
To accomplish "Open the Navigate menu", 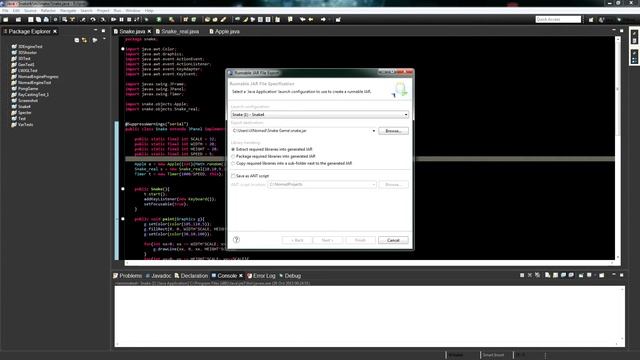I will 68,11.
